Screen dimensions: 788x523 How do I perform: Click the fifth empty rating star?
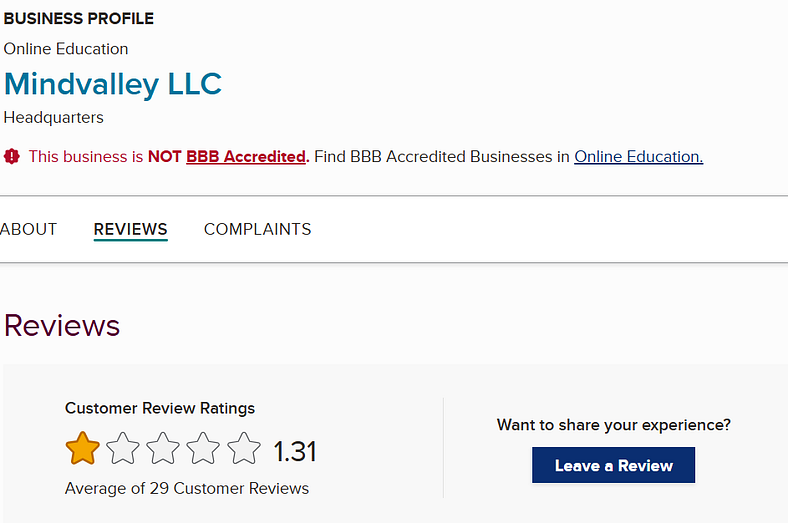(243, 449)
